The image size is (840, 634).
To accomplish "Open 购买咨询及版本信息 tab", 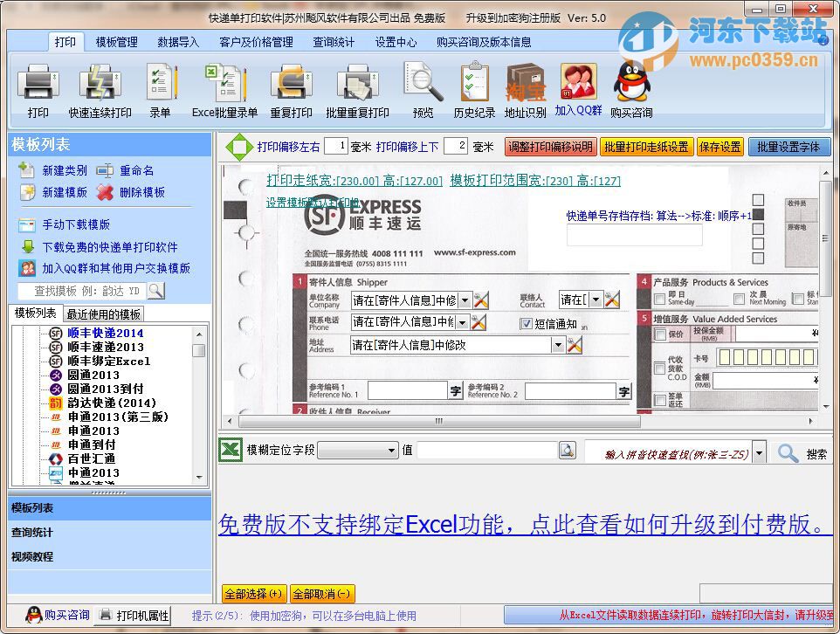I will 484,42.
